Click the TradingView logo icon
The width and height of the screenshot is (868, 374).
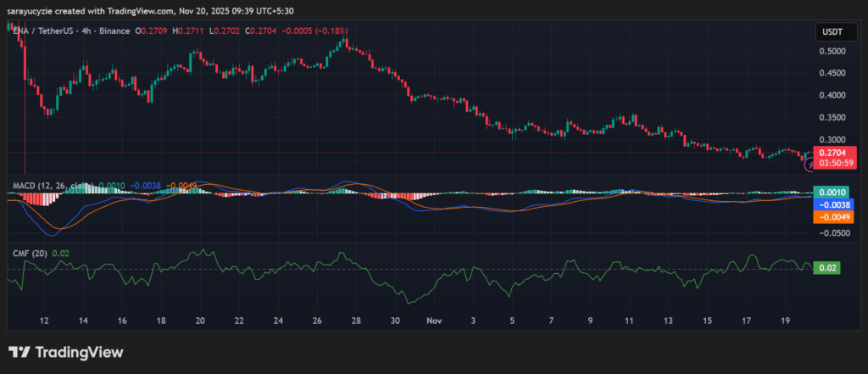pyautogui.click(x=19, y=352)
